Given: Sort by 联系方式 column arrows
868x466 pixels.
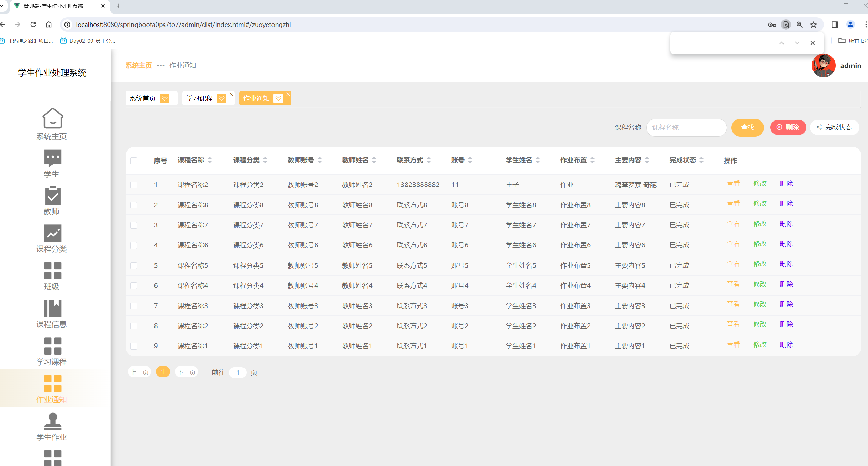Looking at the screenshot, I should 429,160.
